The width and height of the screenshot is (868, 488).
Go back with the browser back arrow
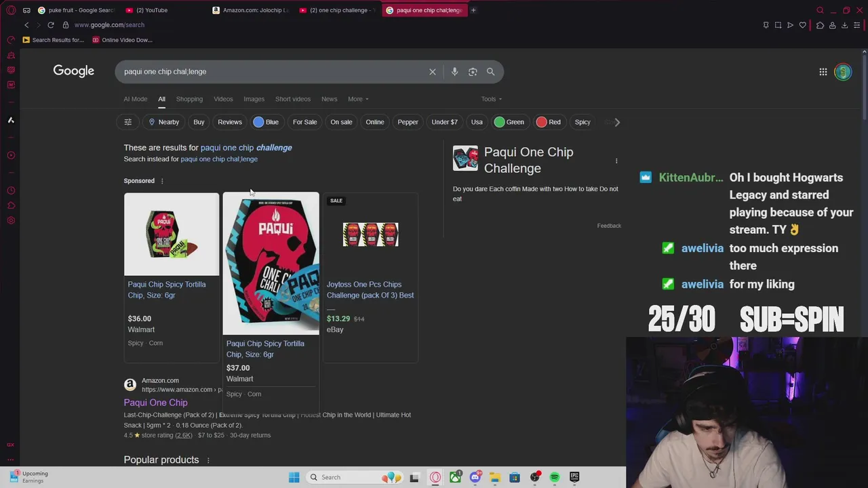coord(26,25)
